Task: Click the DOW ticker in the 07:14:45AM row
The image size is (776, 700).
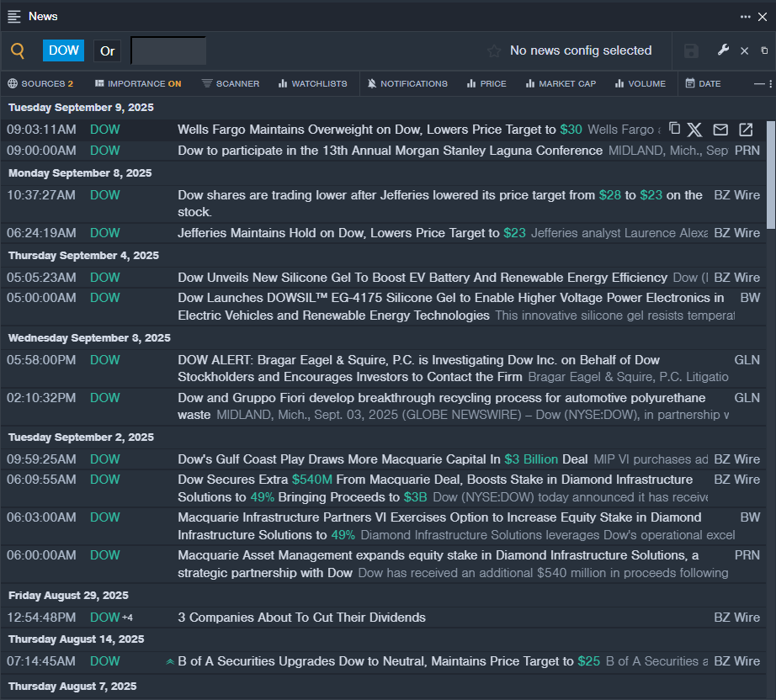Action: (105, 661)
